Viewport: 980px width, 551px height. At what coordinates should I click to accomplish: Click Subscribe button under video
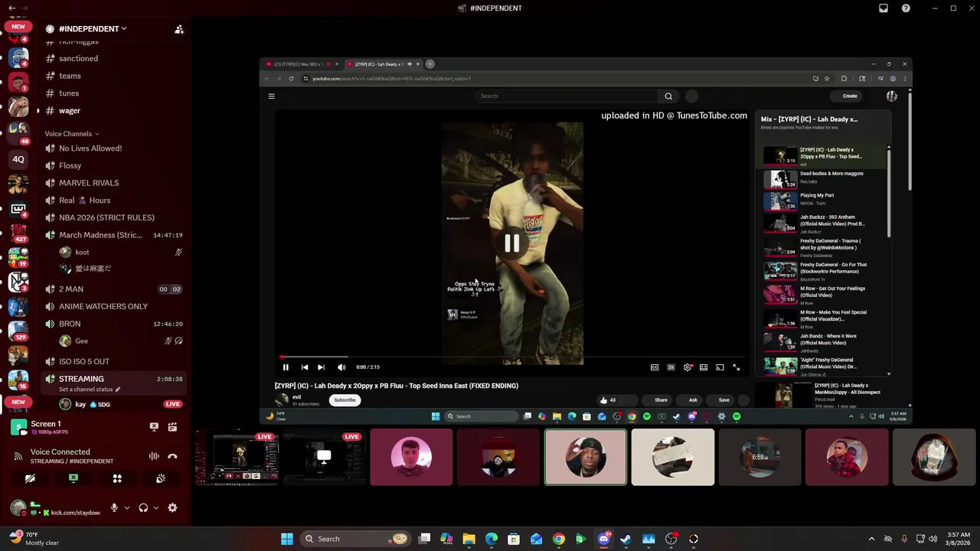tap(345, 400)
